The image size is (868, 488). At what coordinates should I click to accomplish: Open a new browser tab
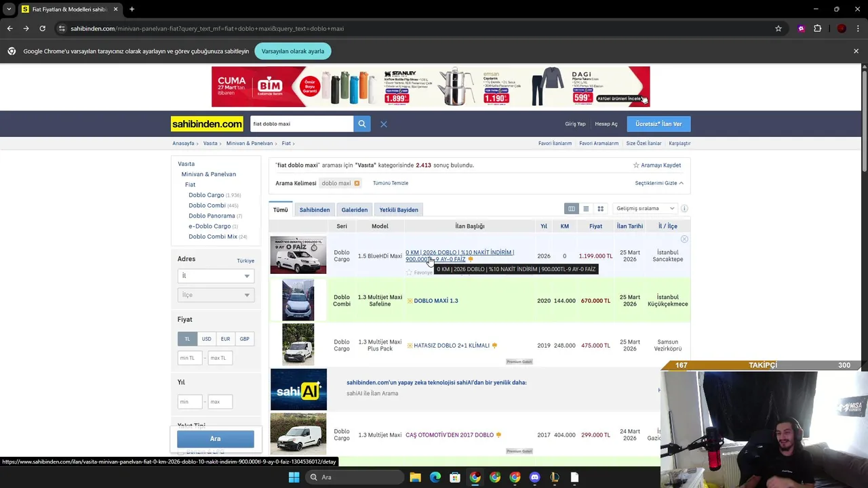coord(132,9)
